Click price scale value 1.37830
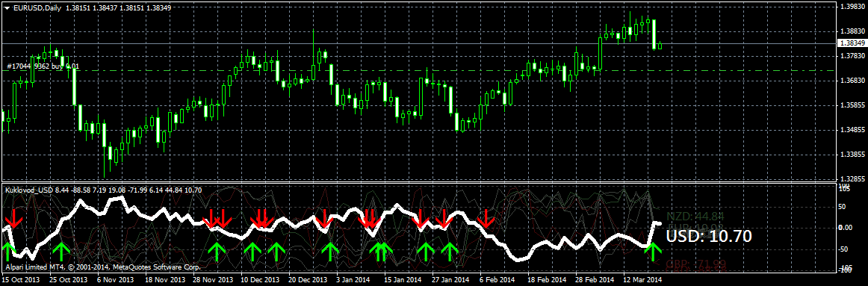Image resolution: width=868 pixels, height=286 pixels. (853, 56)
